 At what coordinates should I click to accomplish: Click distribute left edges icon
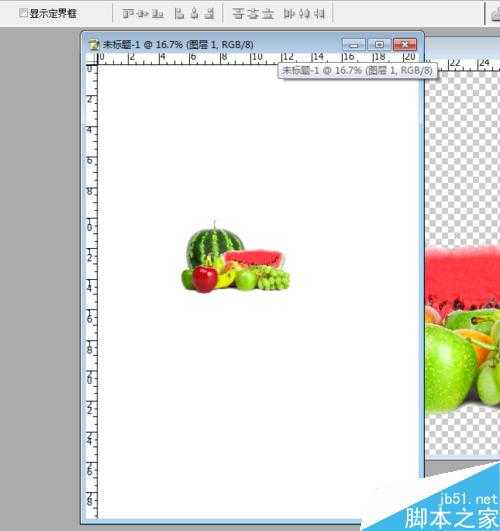point(289,14)
